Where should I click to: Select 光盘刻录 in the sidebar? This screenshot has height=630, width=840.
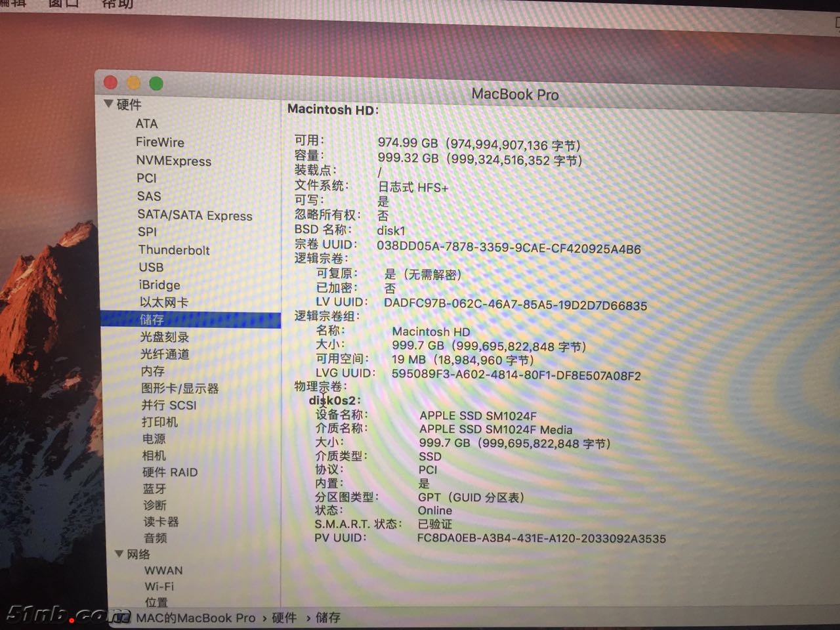click(x=165, y=337)
